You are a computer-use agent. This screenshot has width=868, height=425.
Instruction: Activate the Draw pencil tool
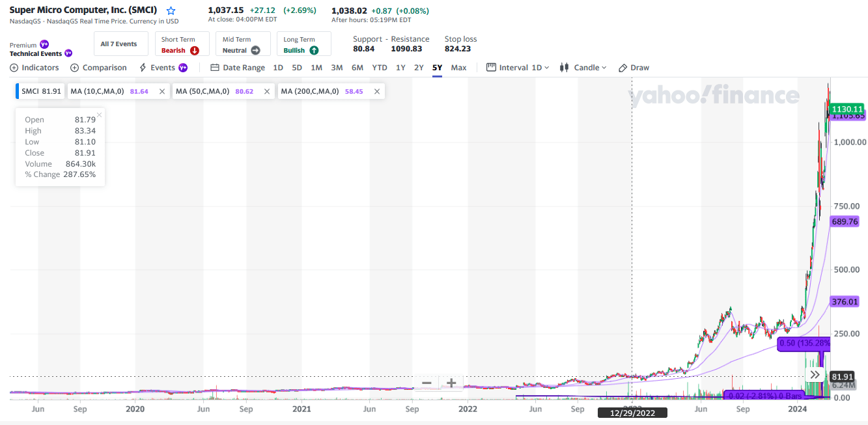point(634,68)
